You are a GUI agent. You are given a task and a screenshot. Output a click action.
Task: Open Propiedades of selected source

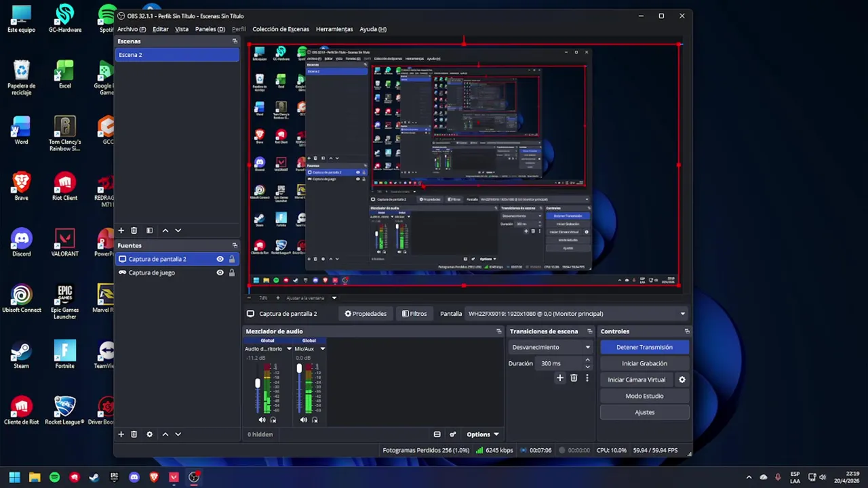(x=366, y=314)
